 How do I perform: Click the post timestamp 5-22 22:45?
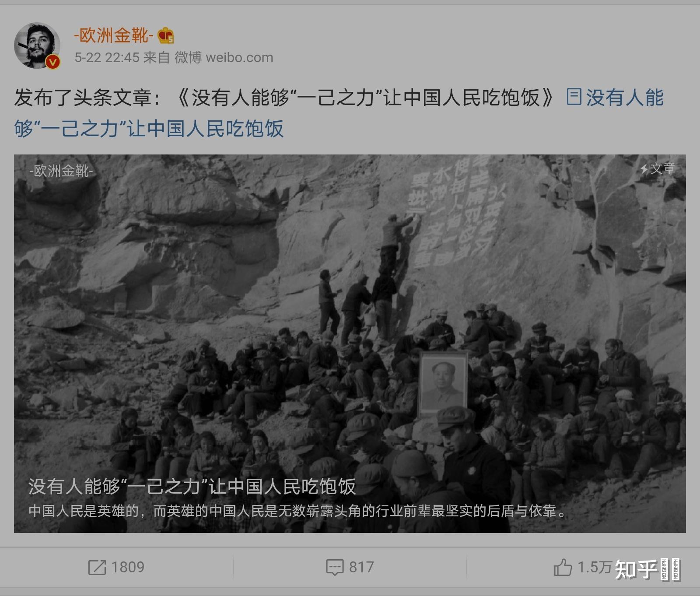[107, 57]
